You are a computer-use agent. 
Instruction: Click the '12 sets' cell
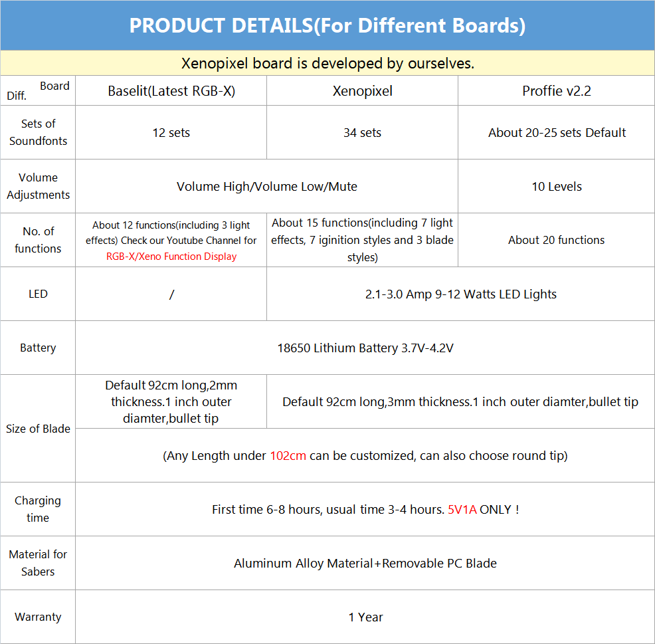(171, 132)
